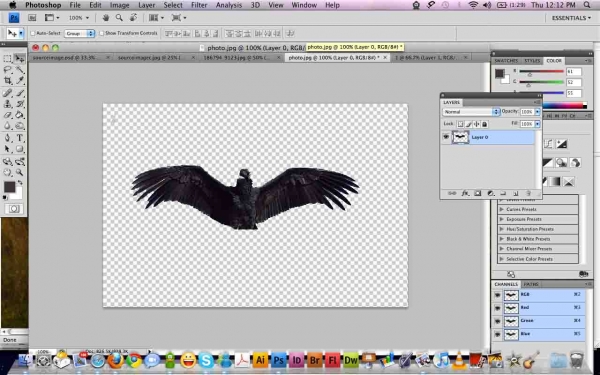Create a new layer
Screen dimensions: 600x375
click(x=515, y=194)
